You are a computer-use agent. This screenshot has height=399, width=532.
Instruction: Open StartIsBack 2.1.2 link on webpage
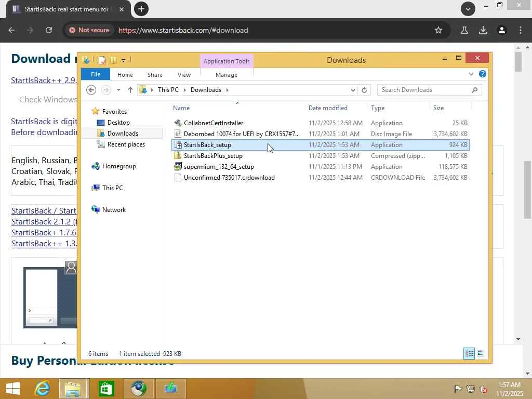pos(44,221)
